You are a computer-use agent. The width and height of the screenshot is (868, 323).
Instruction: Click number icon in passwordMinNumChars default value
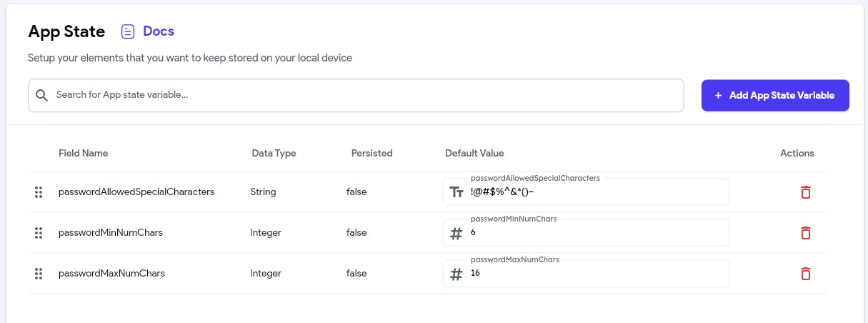457,233
